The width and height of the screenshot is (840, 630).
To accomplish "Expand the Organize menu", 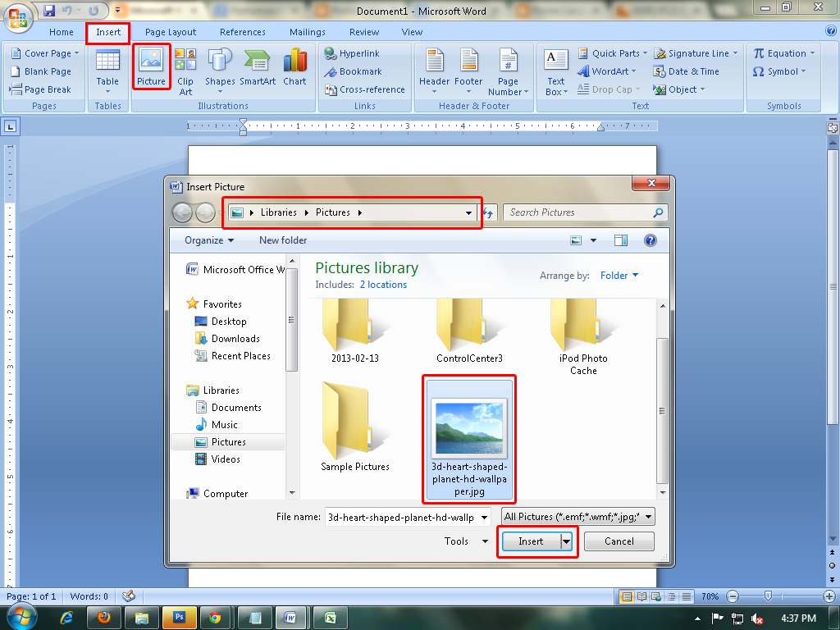I will pyautogui.click(x=205, y=240).
